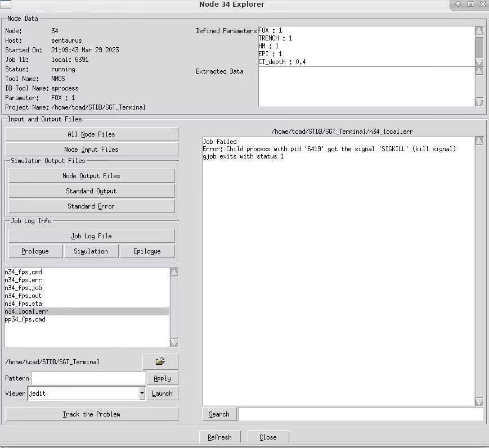The height and width of the screenshot is (448, 489).
Task: Click the Search text field
Action: click(x=361, y=414)
